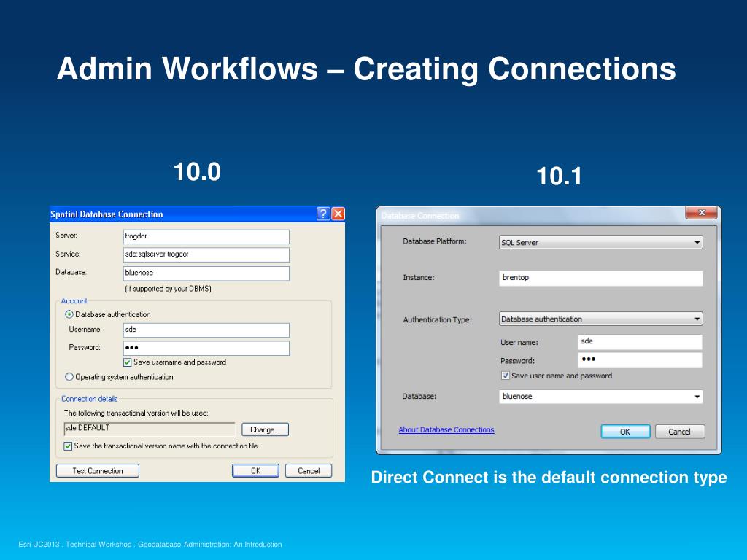The image size is (747, 560).
Task: Click OK in the 10.1 Database Connection dialog
Action: [x=625, y=432]
